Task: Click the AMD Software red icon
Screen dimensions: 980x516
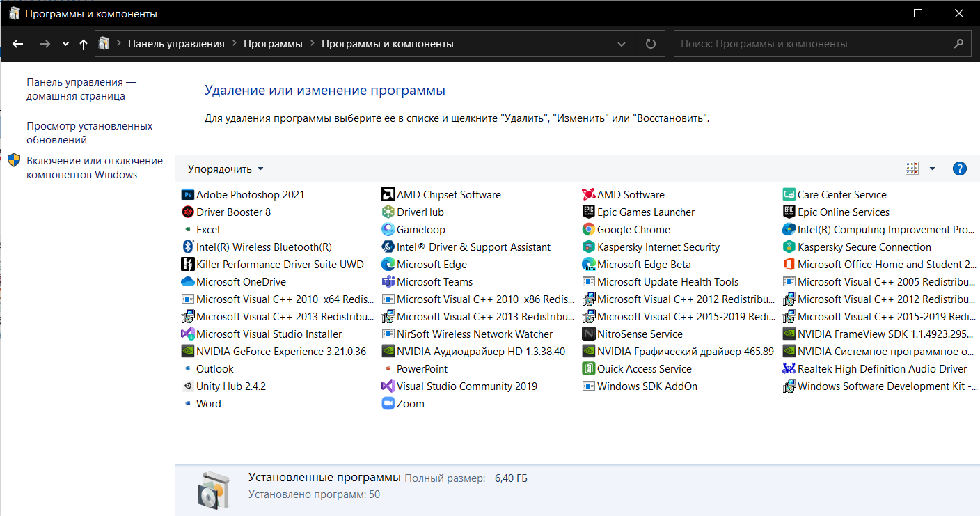Action: click(588, 195)
